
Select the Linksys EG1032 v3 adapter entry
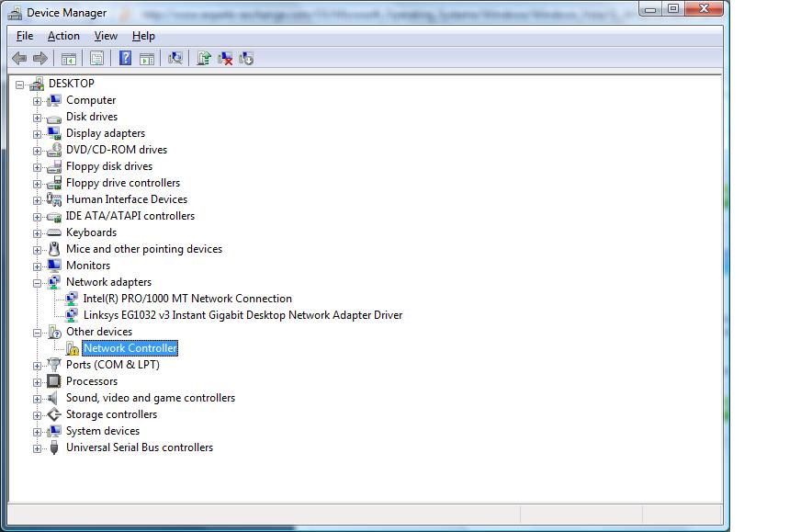point(239,315)
